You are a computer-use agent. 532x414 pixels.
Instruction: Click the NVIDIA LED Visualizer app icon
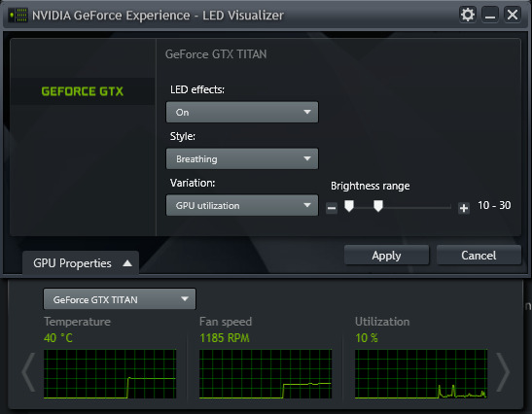point(18,16)
